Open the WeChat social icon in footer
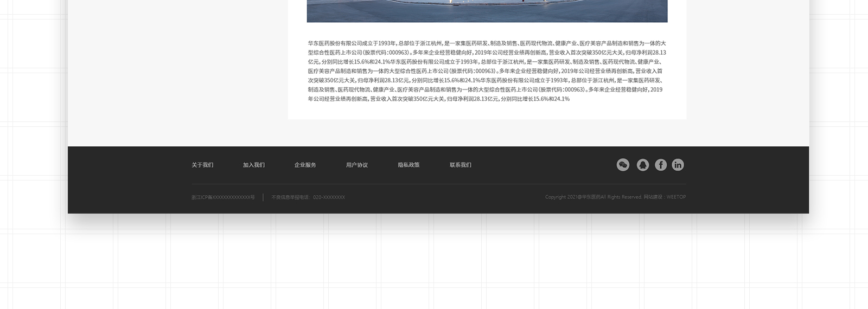Screen dimensions: 868x309 623,165
